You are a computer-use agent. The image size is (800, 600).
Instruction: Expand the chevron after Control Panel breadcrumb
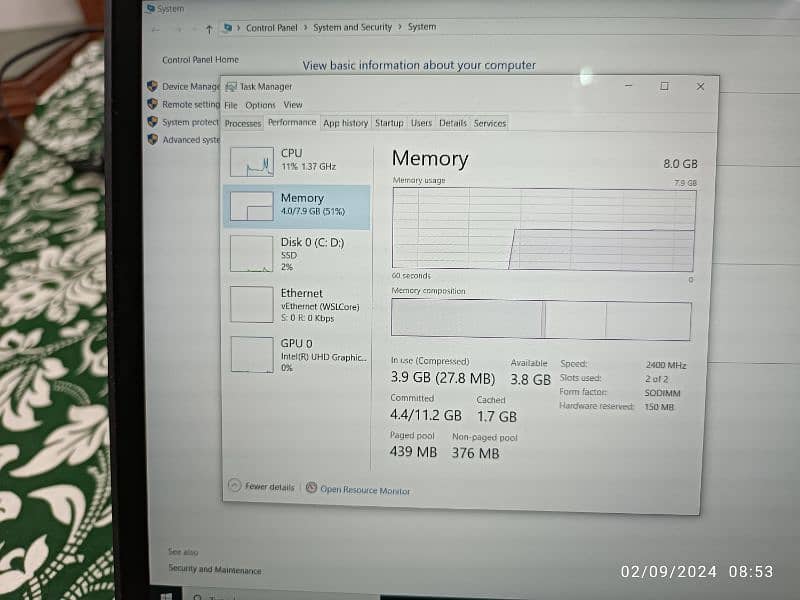[x=305, y=28]
